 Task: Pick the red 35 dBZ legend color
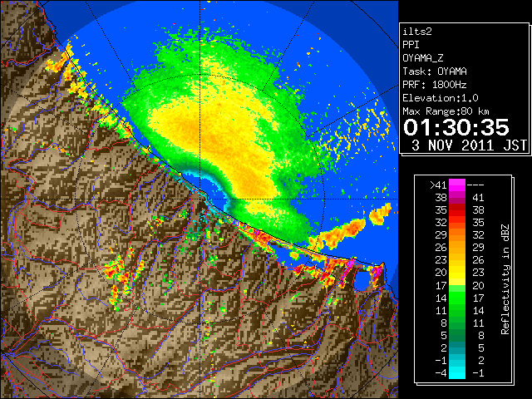coord(457,210)
